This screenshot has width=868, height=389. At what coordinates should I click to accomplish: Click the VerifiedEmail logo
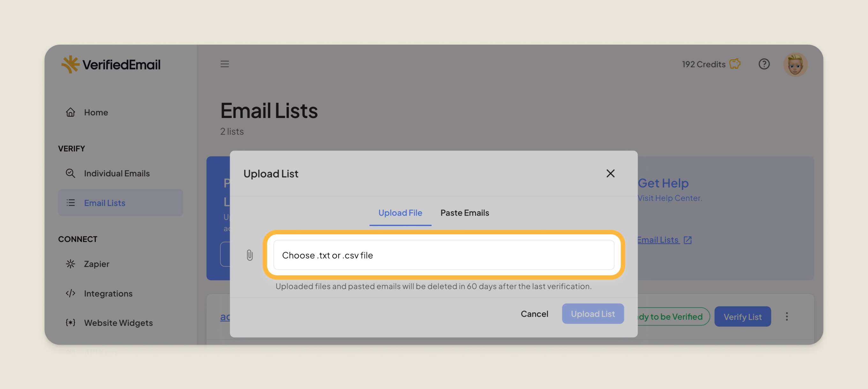pyautogui.click(x=110, y=64)
